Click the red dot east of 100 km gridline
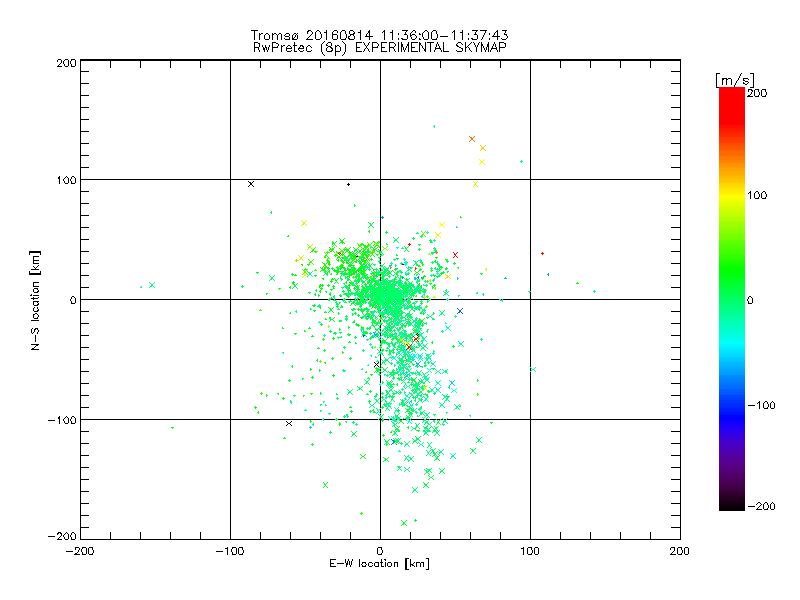Image resolution: width=800 pixels, height=600 pixels. [542, 254]
